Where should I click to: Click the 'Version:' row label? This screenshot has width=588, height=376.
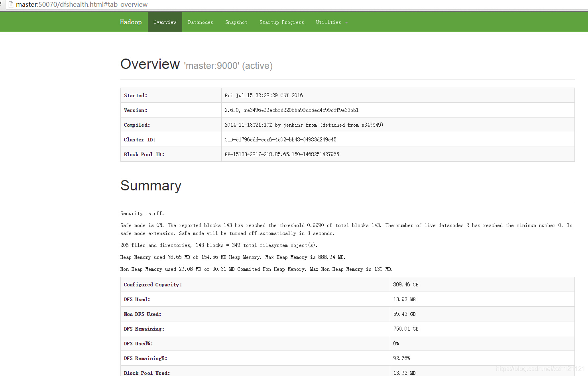(136, 110)
